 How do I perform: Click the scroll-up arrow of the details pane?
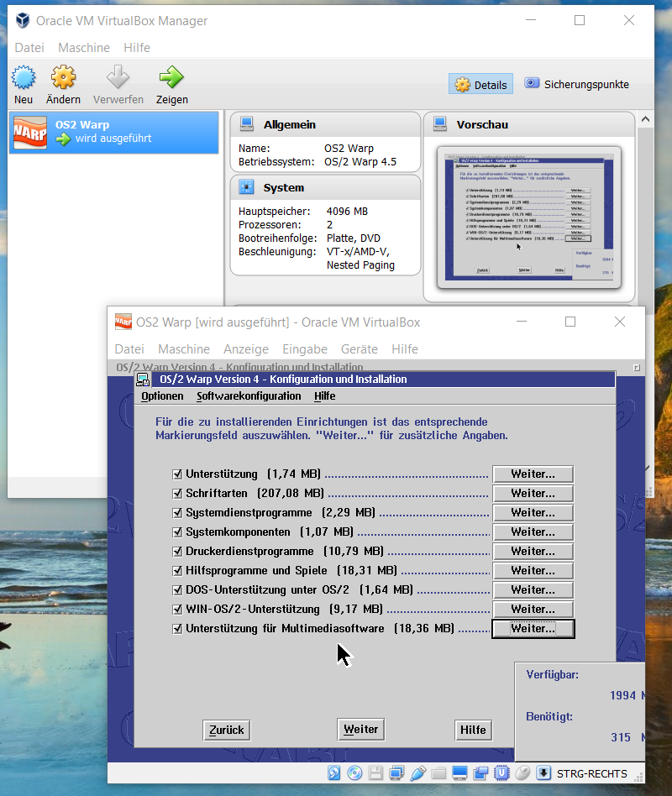pos(646,119)
